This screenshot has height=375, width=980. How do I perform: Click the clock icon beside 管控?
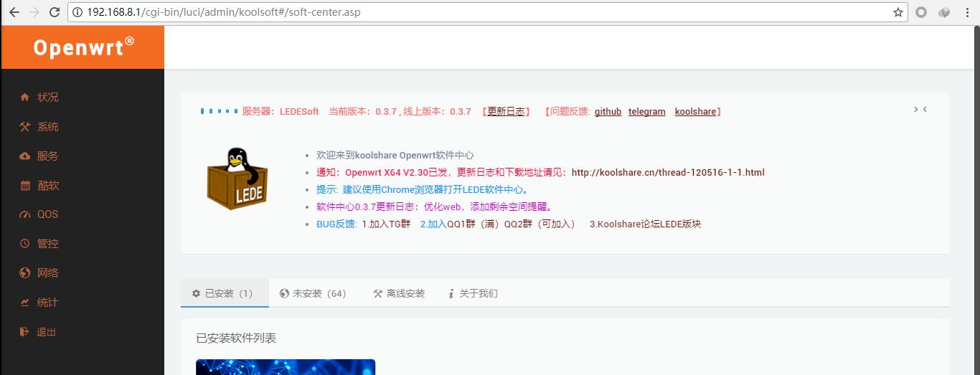pos(25,244)
